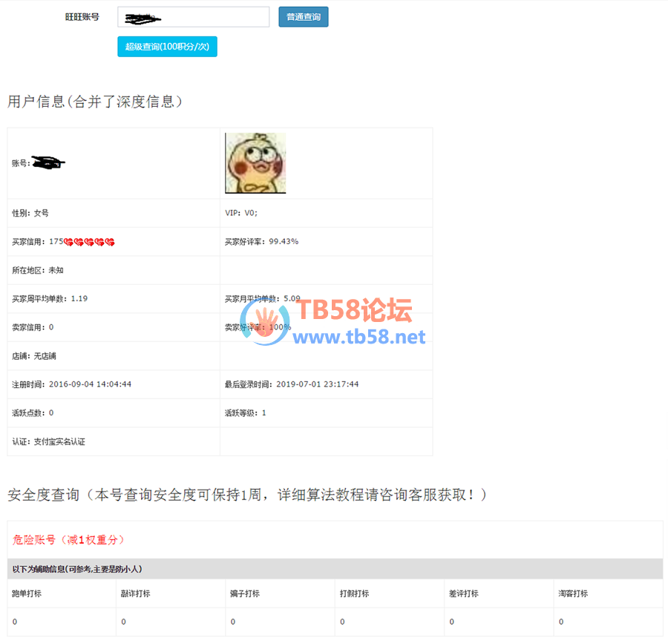The width and height of the screenshot is (668, 644).
Task: Open the www.tb58.net watermark link
Action: click(x=360, y=338)
